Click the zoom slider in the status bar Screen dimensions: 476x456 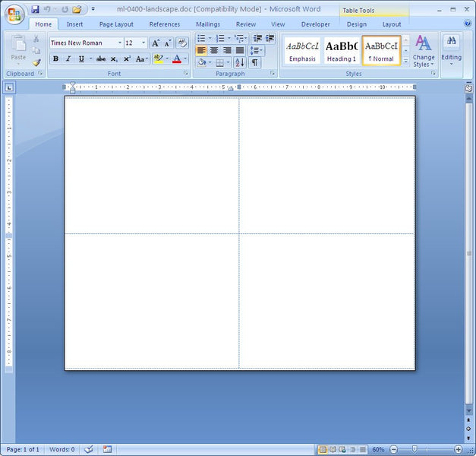pos(415,449)
